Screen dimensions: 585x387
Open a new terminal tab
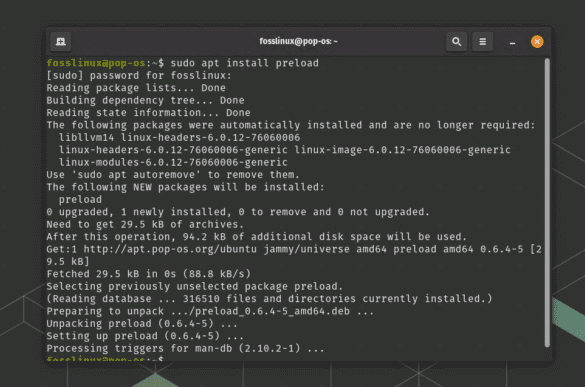[61, 41]
